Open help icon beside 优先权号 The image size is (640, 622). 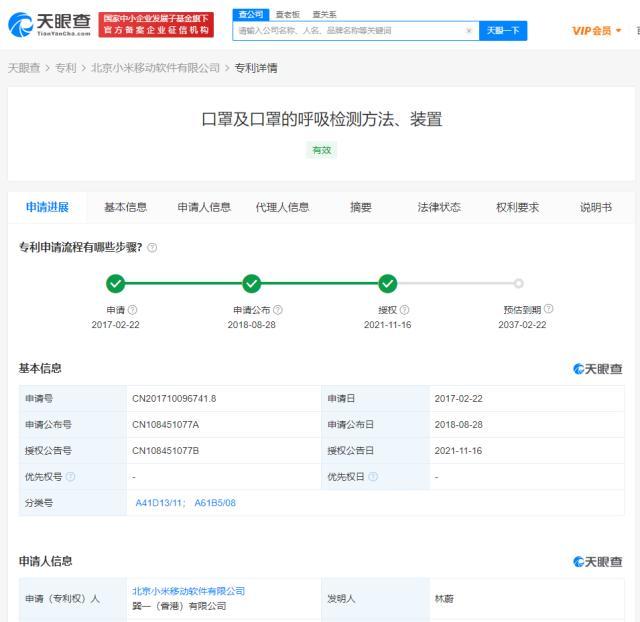pyautogui.click(x=70, y=476)
